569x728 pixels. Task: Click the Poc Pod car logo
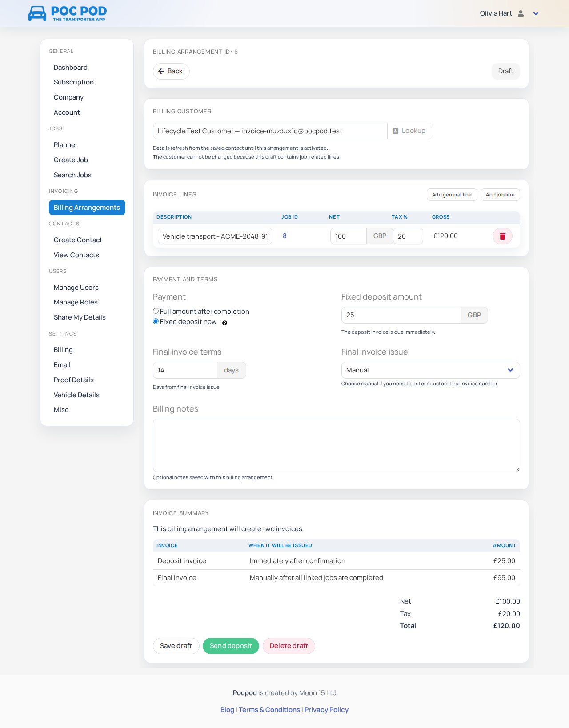point(68,13)
